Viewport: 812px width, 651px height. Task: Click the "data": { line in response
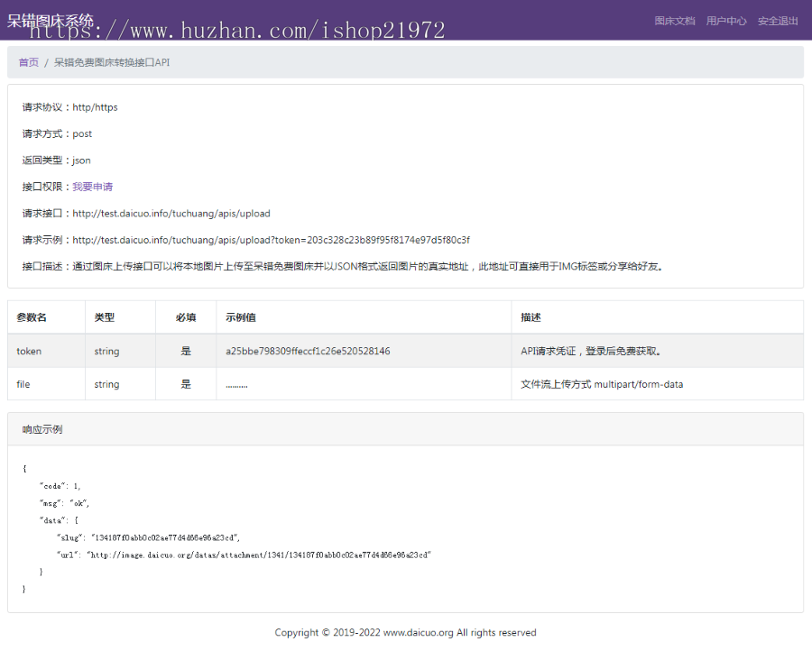coord(59,520)
